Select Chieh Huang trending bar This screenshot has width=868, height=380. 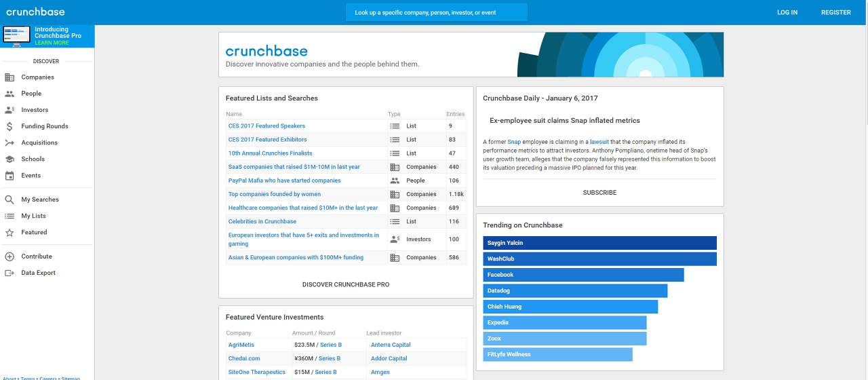pos(570,307)
